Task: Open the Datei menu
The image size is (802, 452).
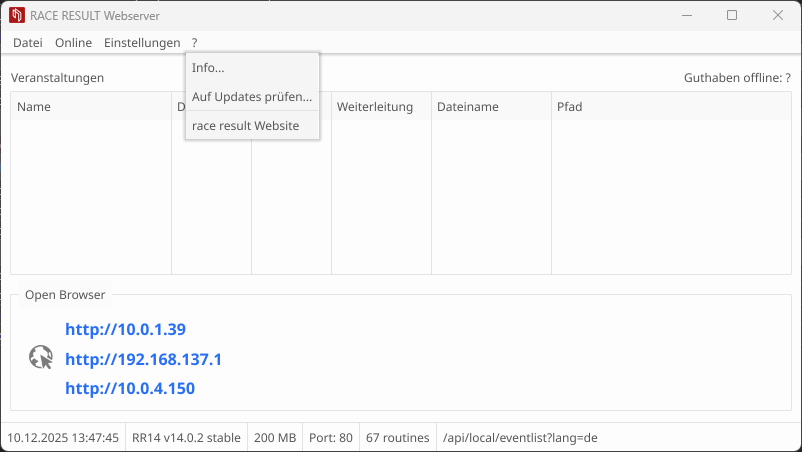Action: tap(28, 43)
